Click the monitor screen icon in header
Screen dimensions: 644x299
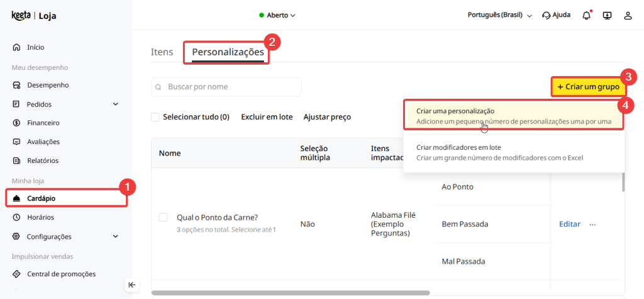(x=607, y=15)
